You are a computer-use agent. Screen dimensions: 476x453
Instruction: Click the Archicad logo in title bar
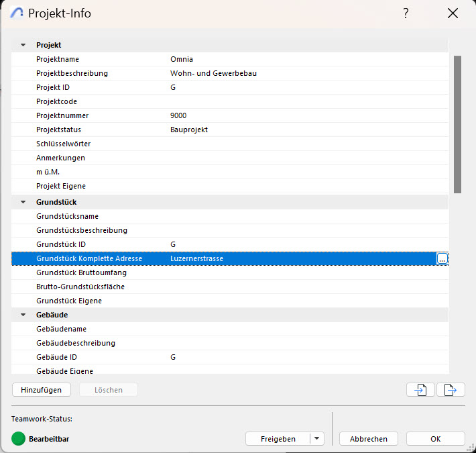tap(17, 13)
